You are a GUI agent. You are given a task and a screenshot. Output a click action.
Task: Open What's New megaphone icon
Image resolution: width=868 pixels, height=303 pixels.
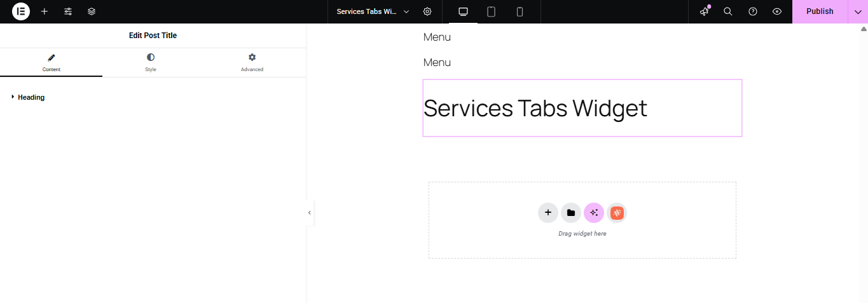pos(704,11)
